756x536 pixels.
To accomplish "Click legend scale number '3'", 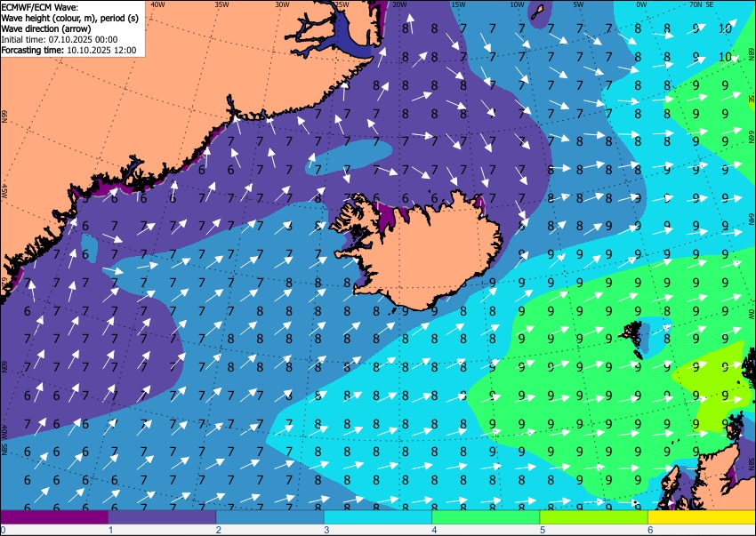I will pos(326,530).
